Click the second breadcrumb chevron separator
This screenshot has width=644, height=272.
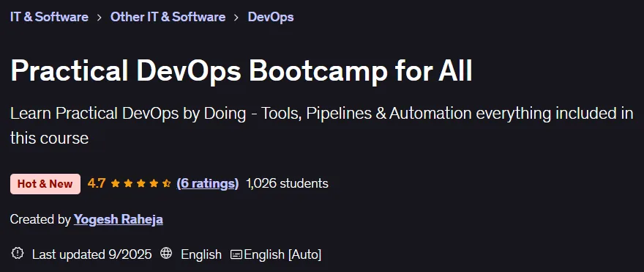pyautogui.click(x=236, y=18)
